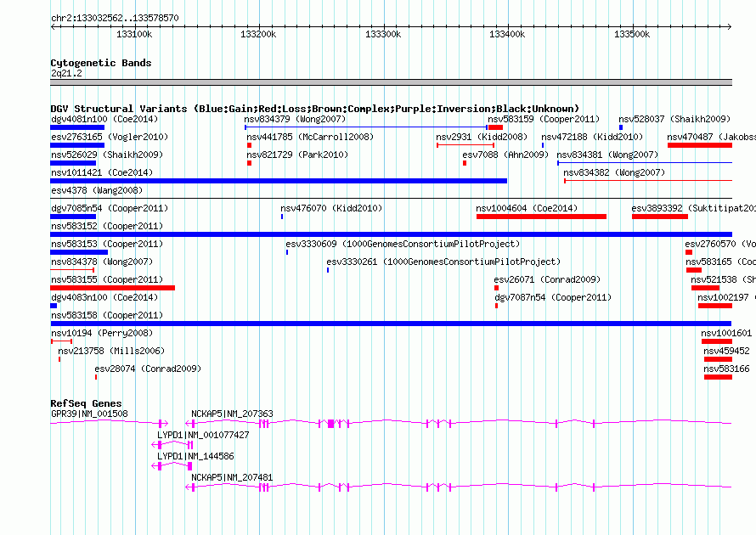Screen dimensions: 756x535
Task: Open nsv526029 (Shaikh2009) variant entry
Action: coord(107,155)
